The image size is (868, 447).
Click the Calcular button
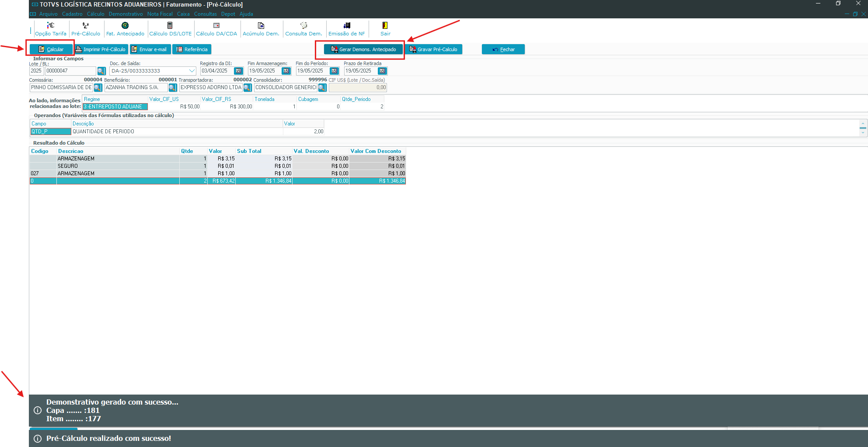[x=51, y=49]
